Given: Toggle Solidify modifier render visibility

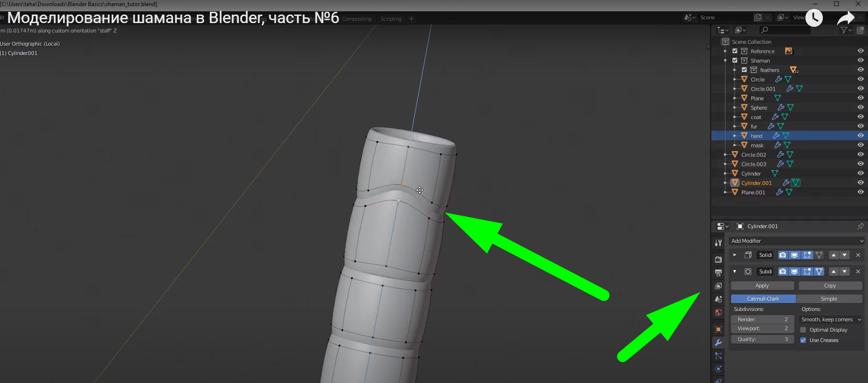Looking at the screenshot, I should coord(782,255).
